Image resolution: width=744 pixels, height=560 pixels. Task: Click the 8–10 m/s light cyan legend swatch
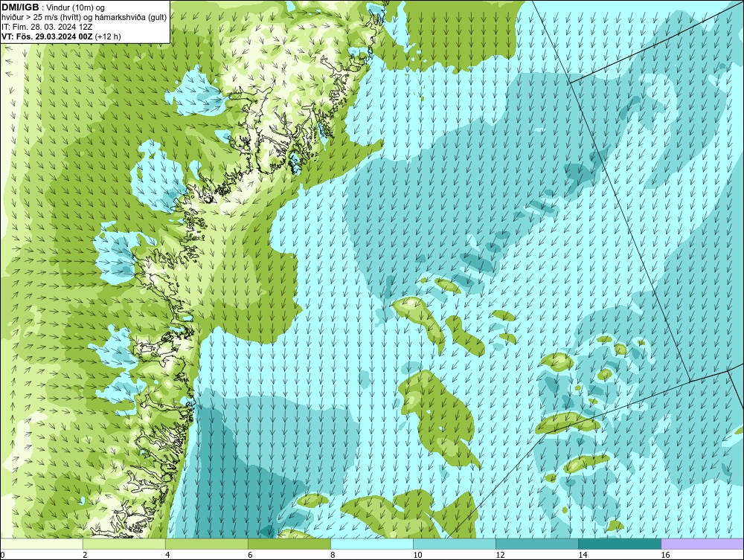(372, 544)
